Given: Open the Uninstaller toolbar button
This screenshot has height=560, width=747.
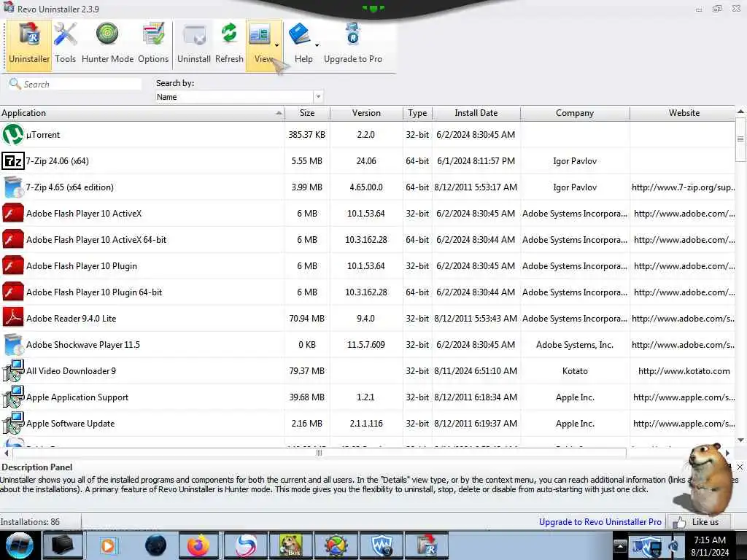Looking at the screenshot, I should pyautogui.click(x=29, y=44).
